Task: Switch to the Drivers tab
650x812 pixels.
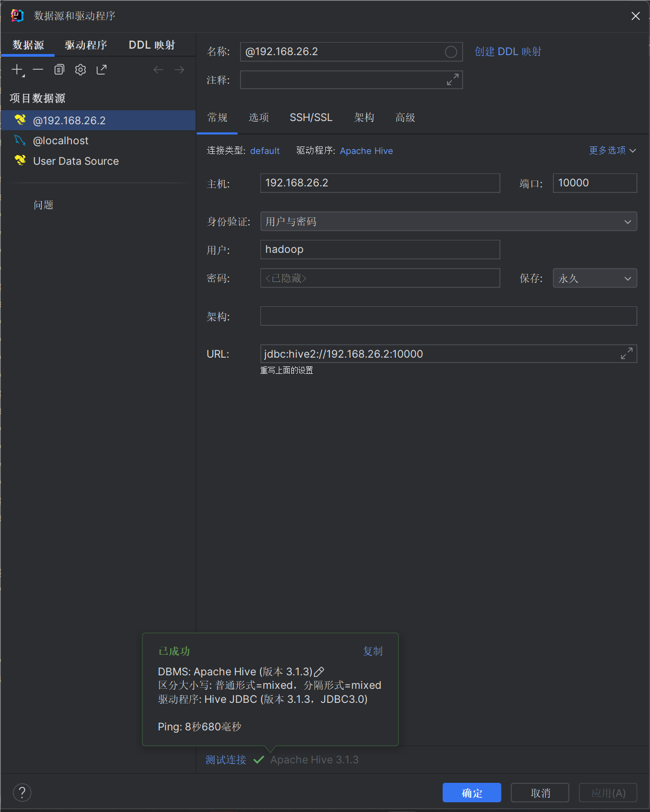Action: (86, 45)
